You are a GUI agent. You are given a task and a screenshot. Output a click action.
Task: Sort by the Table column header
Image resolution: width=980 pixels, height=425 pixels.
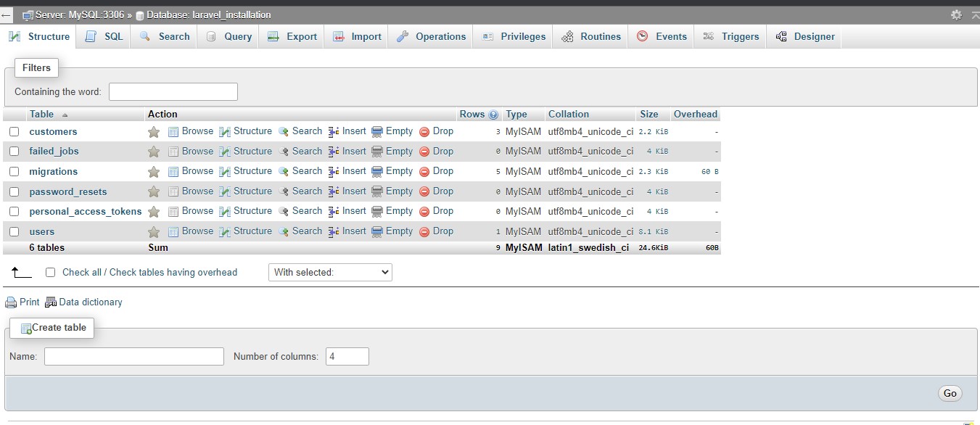click(x=41, y=115)
